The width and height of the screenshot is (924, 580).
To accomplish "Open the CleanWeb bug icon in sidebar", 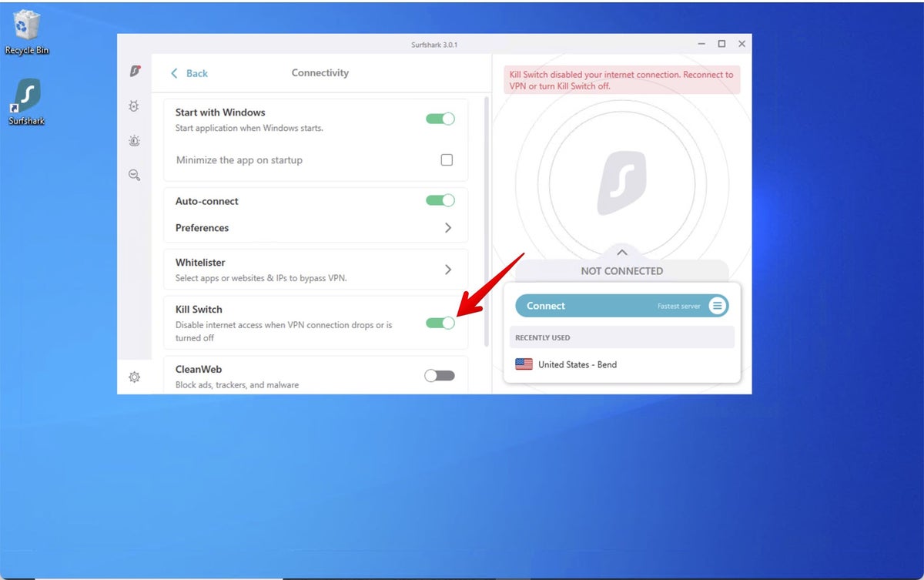I will (x=134, y=106).
